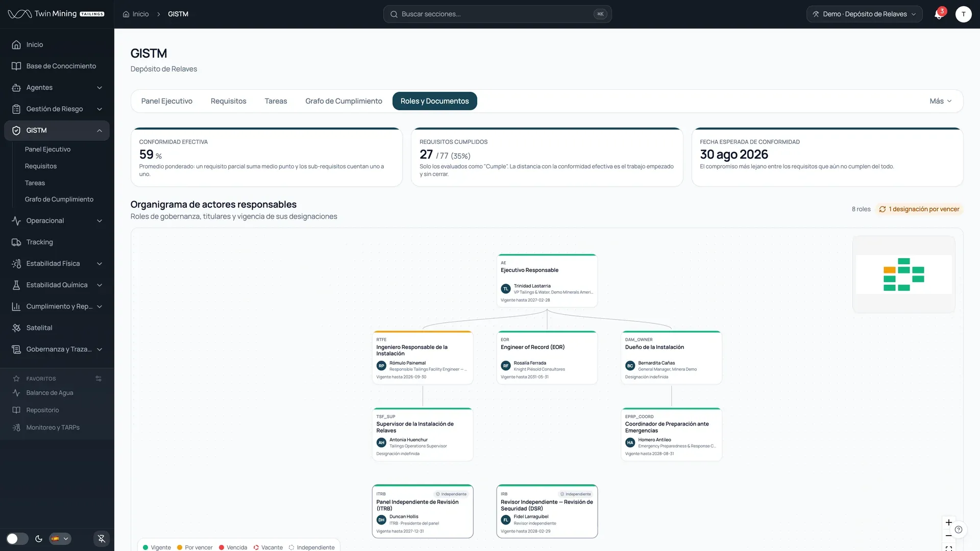Viewport: 980px width, 551px height.
Task: Click the Conformidad Efectiva 59% card
Action: point(266,157)
